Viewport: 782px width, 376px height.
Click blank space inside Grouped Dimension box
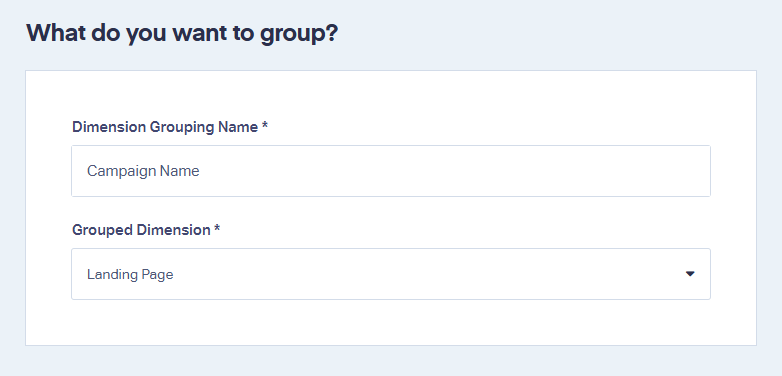coord(424,274)
